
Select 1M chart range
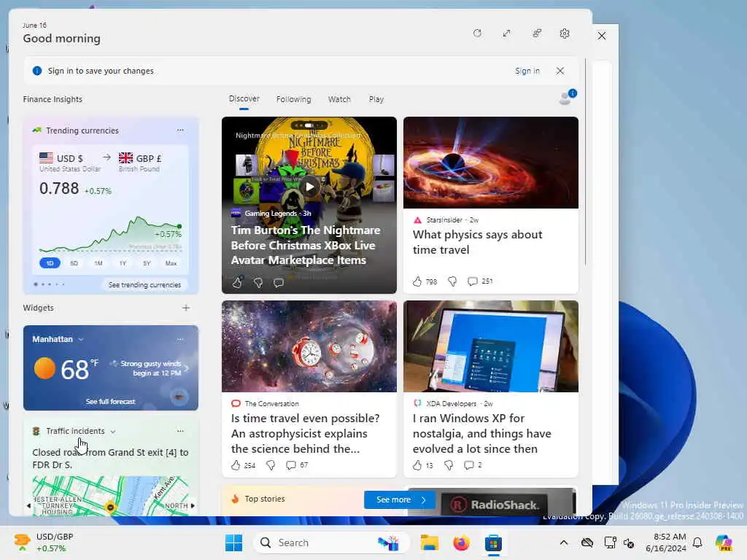pyautogui.click(x=98, y=262)
